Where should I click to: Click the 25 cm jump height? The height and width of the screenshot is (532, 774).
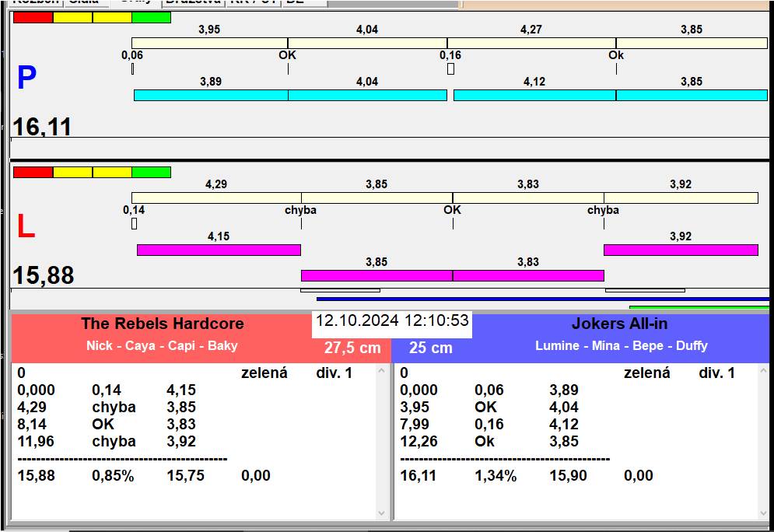coord(430,348)
